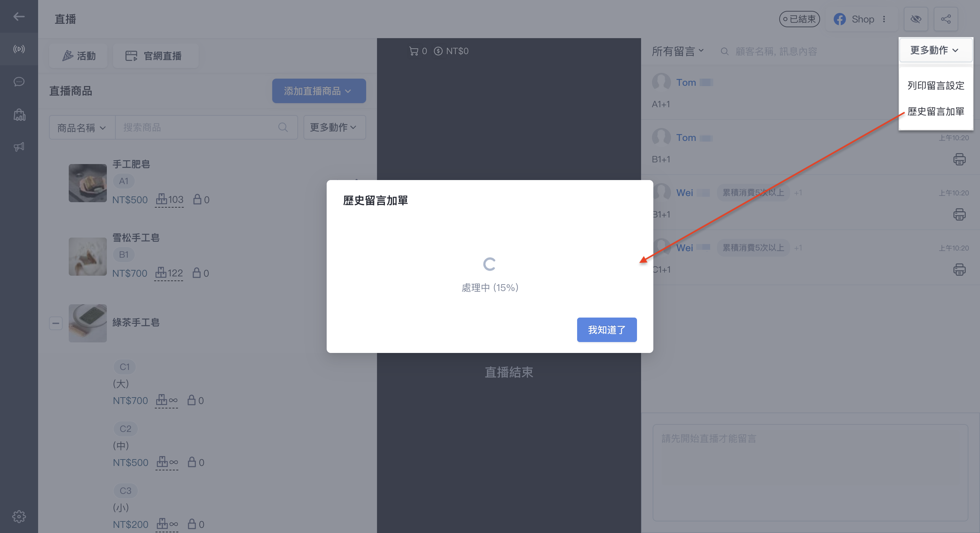Image resolution: width=980 pixels, height=533 pixels.
Task: Open the store sidebar icon
Action: (19, 114)
